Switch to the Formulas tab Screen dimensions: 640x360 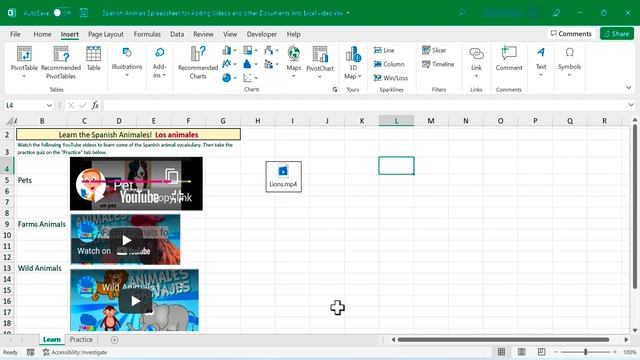(147, 34)
